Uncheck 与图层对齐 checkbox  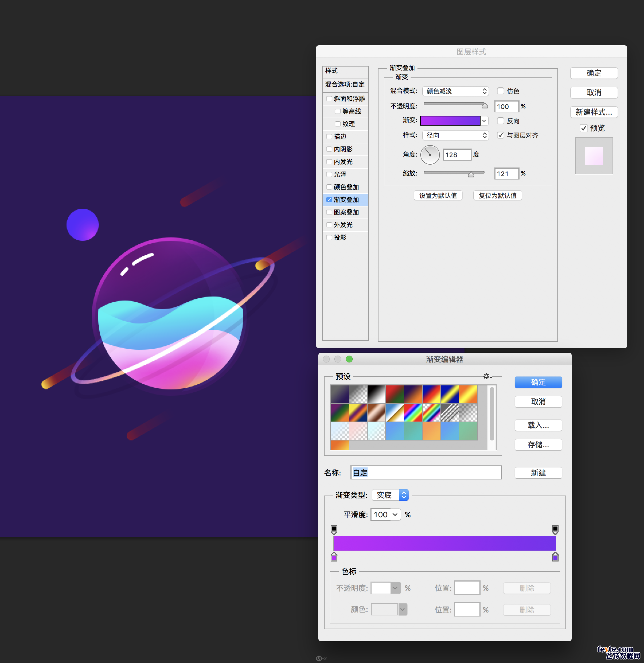[x=500, y=135]
